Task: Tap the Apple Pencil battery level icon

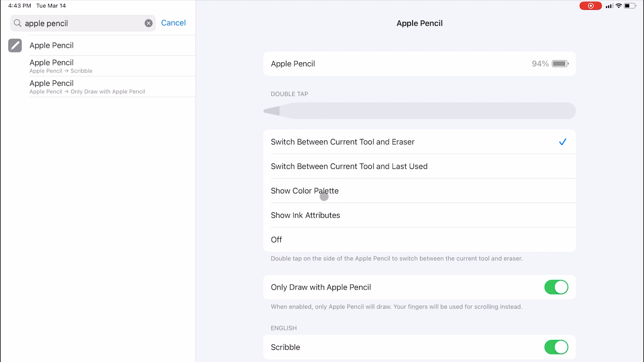Action: click(x=560, y=64)
